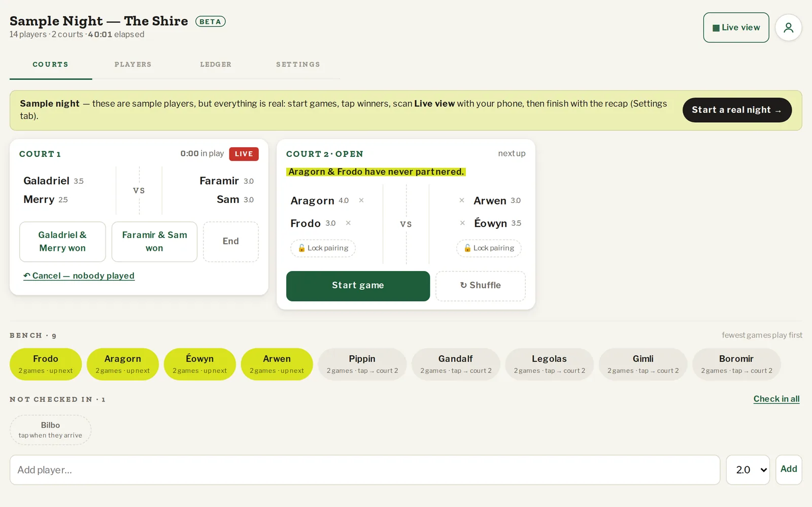Shuffle the Court 2 lineup

[x=480, y=286]
